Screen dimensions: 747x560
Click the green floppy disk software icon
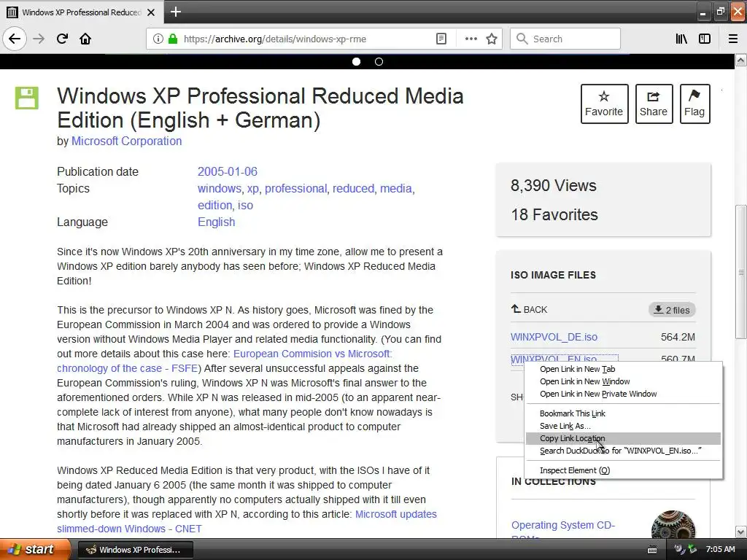[x=27, y=98]
